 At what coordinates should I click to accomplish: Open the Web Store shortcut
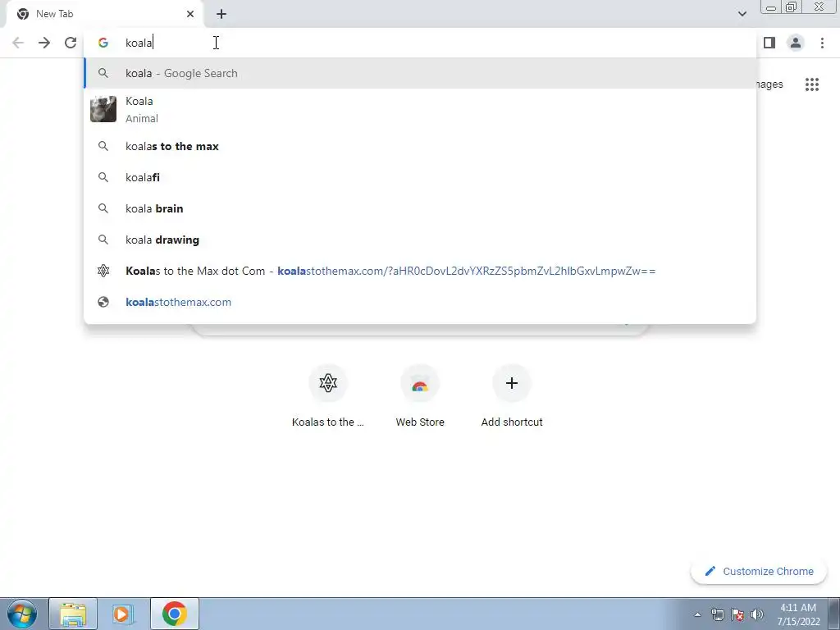click(420, 396)
